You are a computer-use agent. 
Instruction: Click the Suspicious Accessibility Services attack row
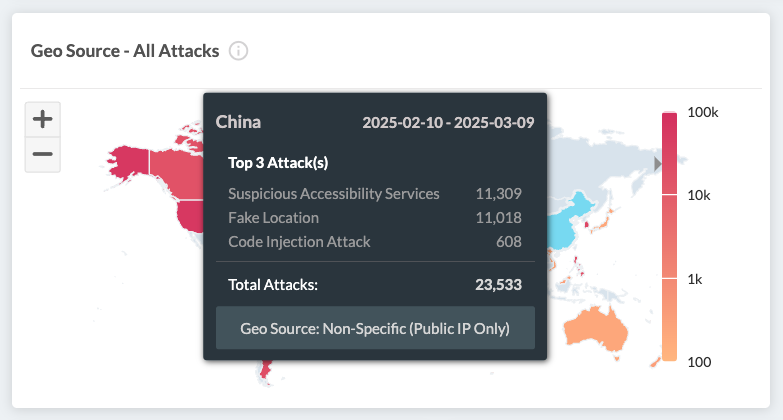click(375, 193)
